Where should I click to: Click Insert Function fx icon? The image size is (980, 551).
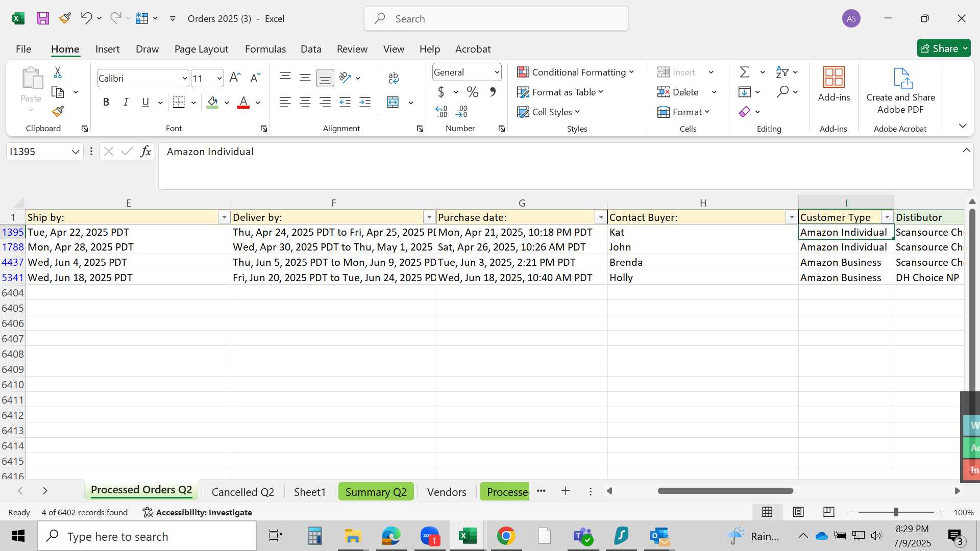tap(146, 152)
